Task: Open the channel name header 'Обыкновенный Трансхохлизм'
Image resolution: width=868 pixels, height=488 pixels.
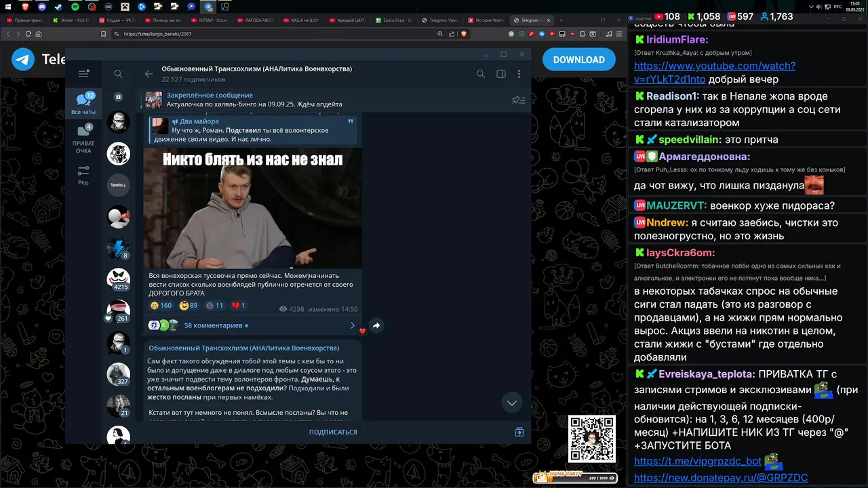Action: pos(256,69)
